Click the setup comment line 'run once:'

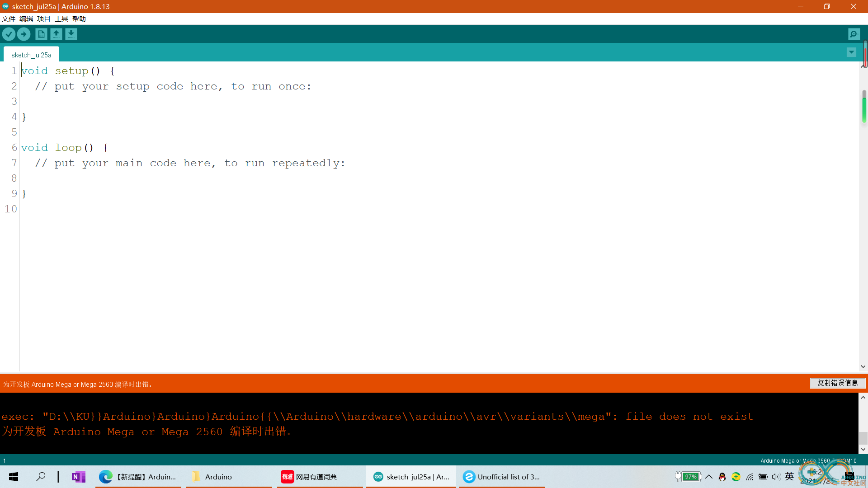click(173, 86)
